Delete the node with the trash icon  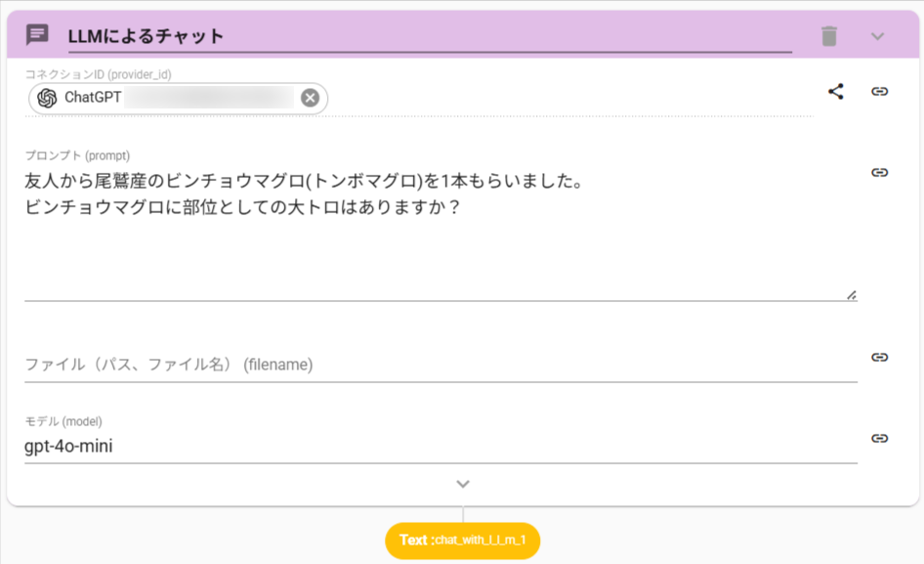(829, 36)
